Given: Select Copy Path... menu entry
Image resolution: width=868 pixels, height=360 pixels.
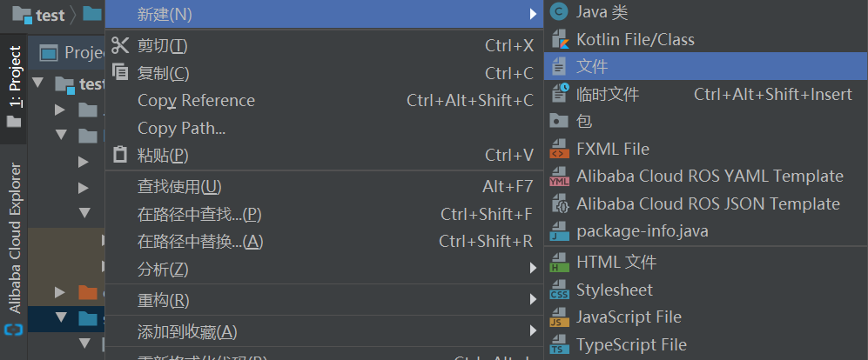Looking at the screenshot, I should [325, 129].
